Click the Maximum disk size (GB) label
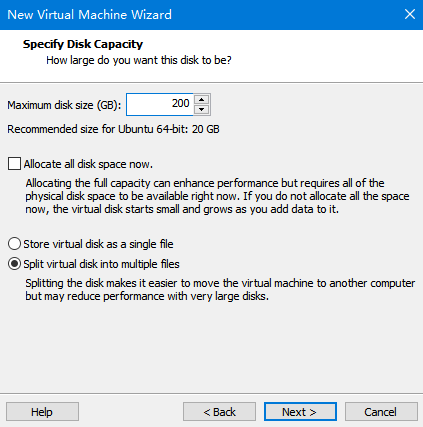423x427 pixels. coord(64,105)
